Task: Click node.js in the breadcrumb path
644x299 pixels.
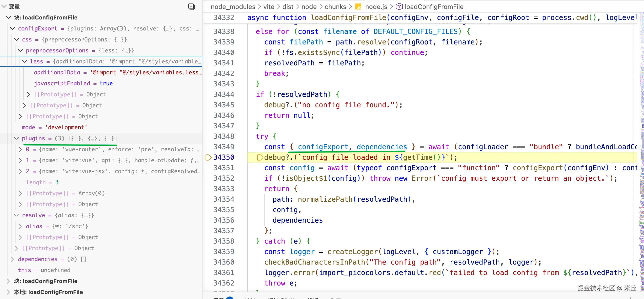Action: [376, 7]
